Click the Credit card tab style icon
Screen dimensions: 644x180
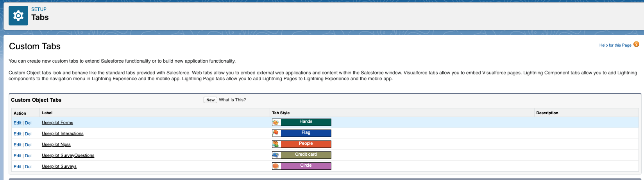point(276,155)
